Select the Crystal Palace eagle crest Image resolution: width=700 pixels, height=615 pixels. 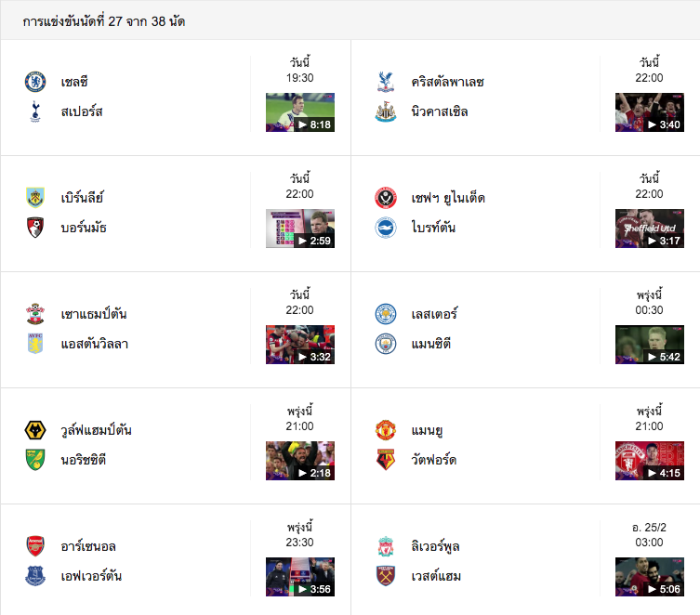[x=385, y=82]
